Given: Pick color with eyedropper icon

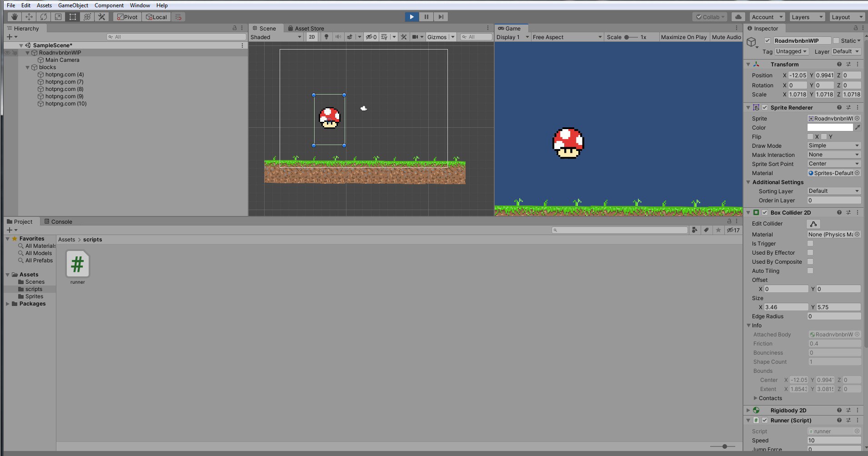Looking at the screenshot, I should click(x=858, y=127).
